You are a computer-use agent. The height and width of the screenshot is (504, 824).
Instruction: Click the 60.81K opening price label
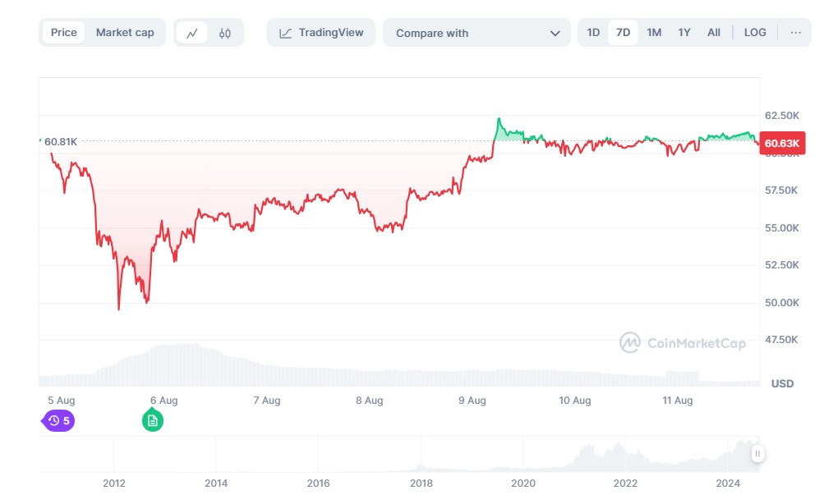[x=61, y=142]
